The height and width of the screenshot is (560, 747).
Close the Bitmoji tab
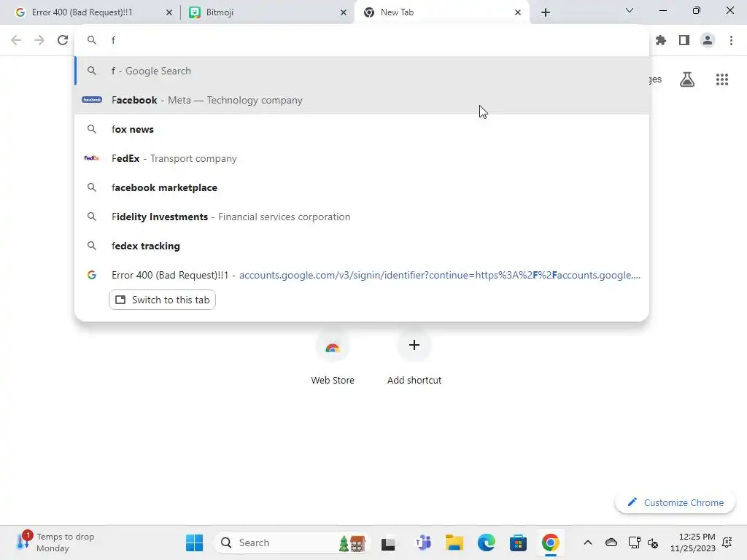(344, 12)
